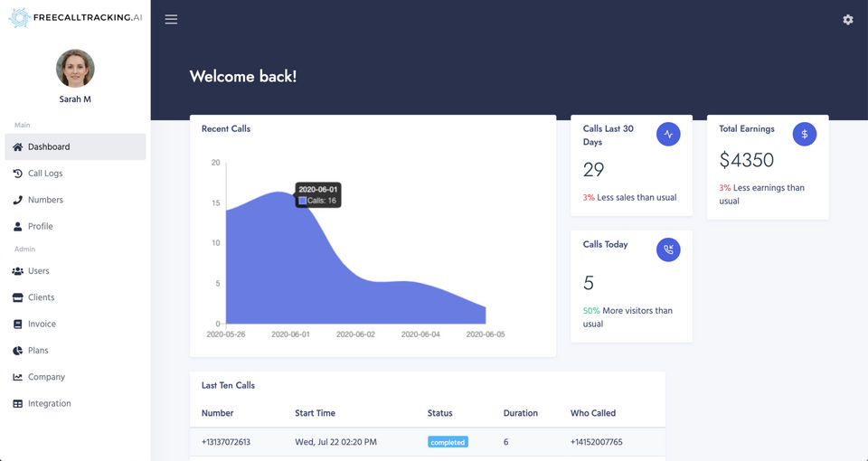Go to the Numbers page
Image resolution: width=868 pixels, height=461 pixels.
pos(75,200)
